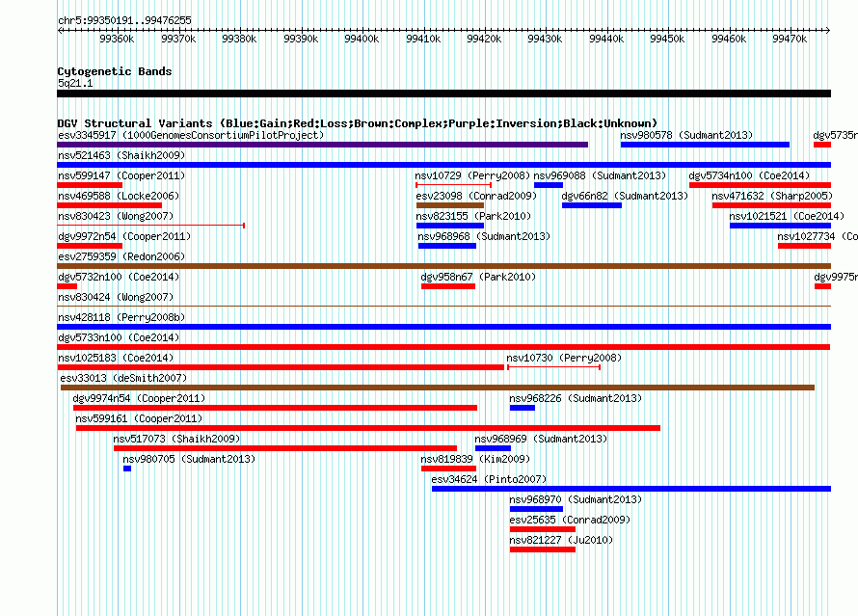The height and width of the screenshot is (616, 858).
Task: Click the blue bar under dgv66n82
Action: pos(592,205)
